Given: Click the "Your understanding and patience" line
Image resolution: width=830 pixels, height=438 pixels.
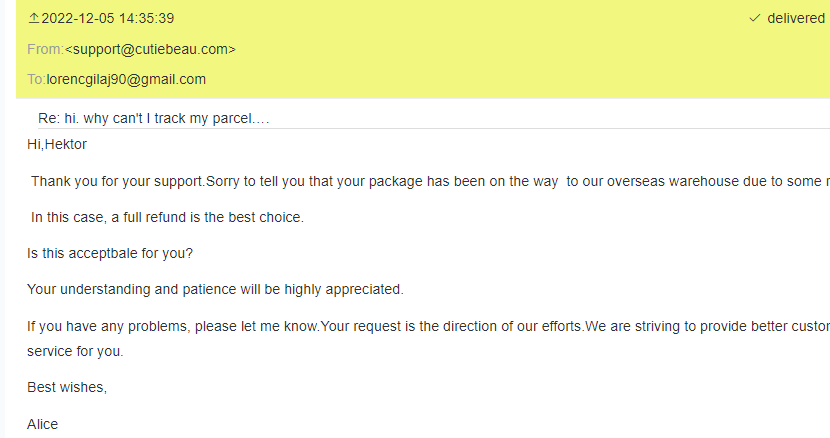Looking at the screenshot, I should (x=215, y=289).
